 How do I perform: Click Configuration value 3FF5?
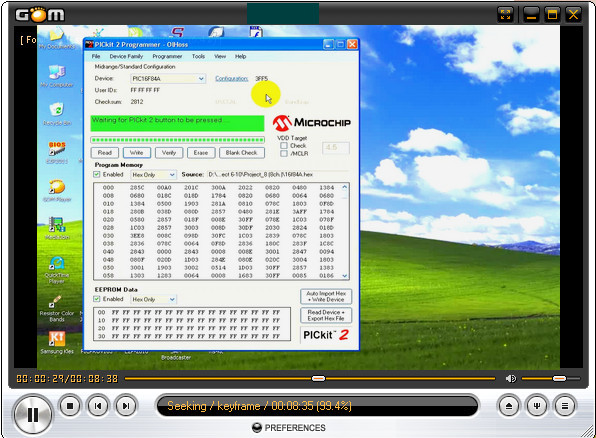point(262,79)
